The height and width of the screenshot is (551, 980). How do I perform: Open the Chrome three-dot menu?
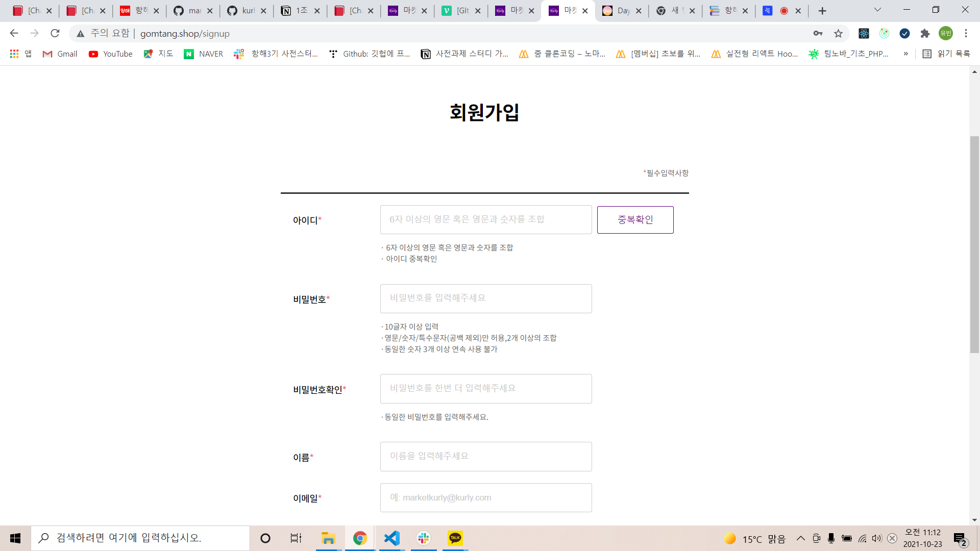point(966,33)
